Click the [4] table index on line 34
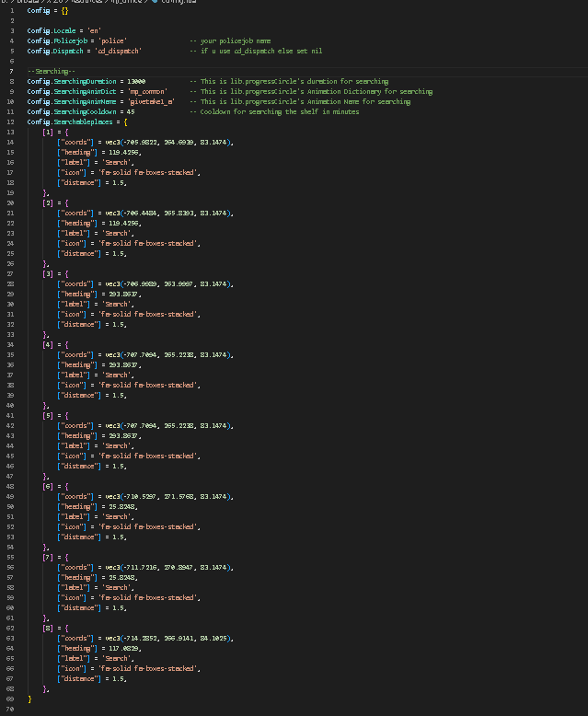The image size is (588, 716). pyautogui.click(x=48, y=345)
